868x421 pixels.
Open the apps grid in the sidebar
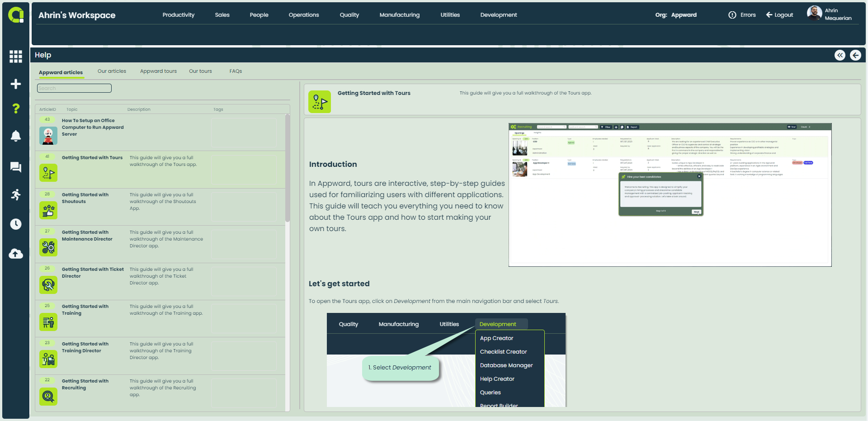point(16,56)
